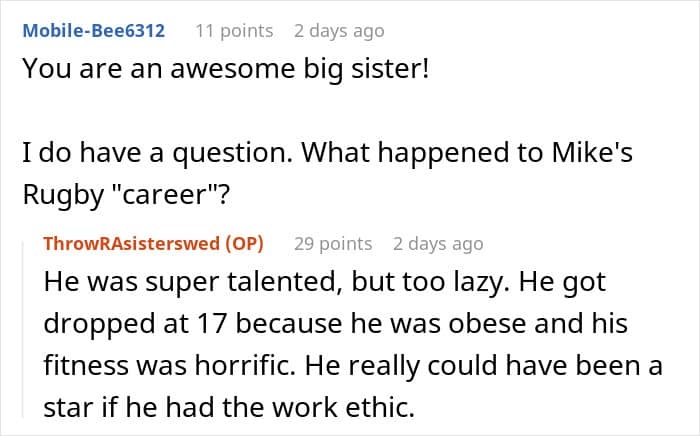
Task: Open OP reply's 2 days ago permalink
Action: (438, 244)
